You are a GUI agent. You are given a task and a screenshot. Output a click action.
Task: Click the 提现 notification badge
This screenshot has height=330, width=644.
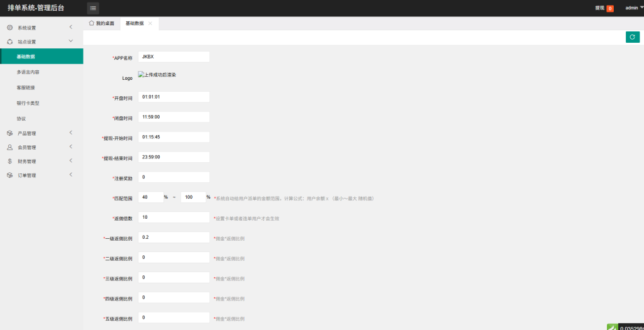click(609, 9)
